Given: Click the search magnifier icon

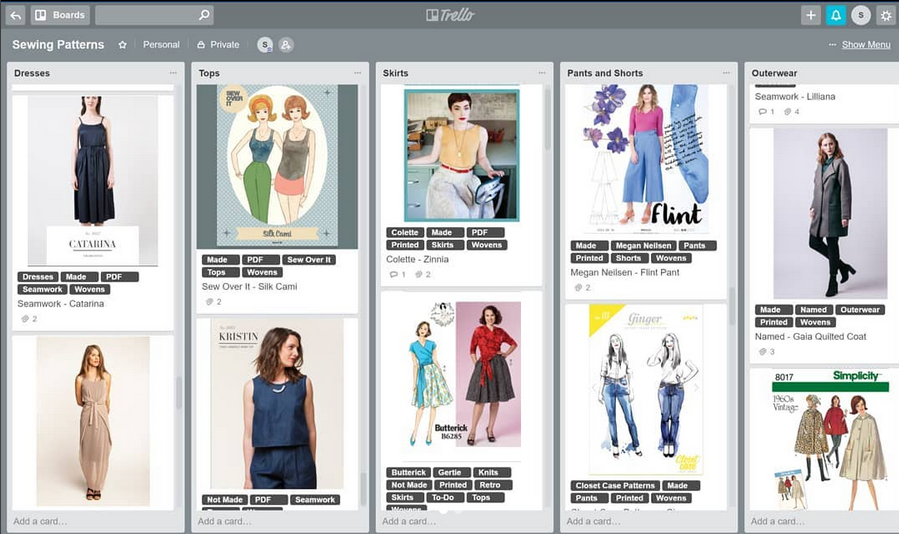Looking at the screenshot, I should point(204,15).
